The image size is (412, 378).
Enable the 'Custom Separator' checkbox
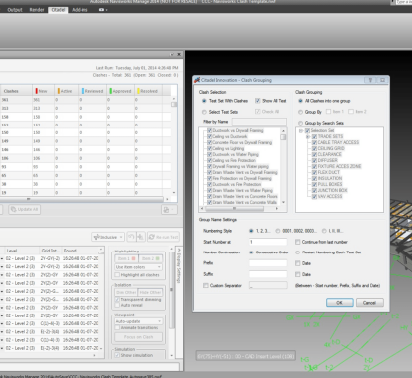tap(206, 285)
